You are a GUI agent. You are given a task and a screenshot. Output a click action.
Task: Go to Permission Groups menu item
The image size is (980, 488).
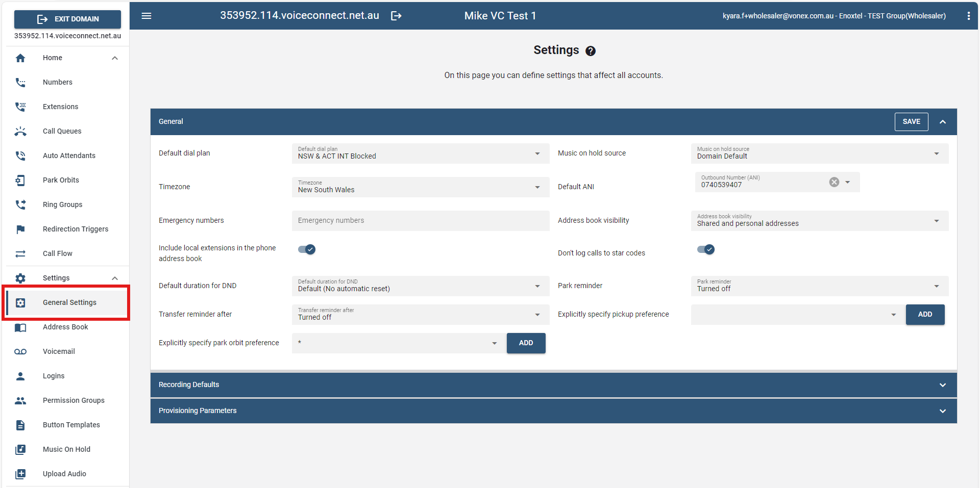click(x=73, y=400)
